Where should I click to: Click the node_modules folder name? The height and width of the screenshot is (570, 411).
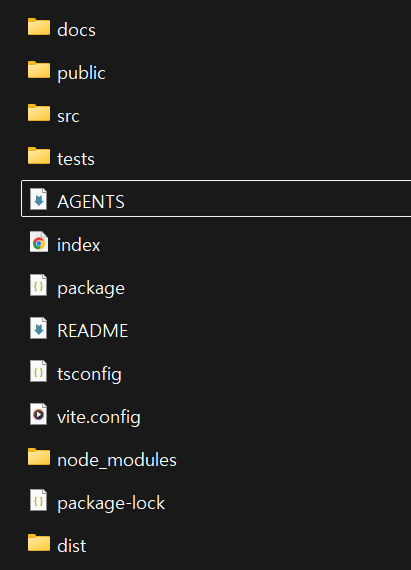click(x=117, y=460)
